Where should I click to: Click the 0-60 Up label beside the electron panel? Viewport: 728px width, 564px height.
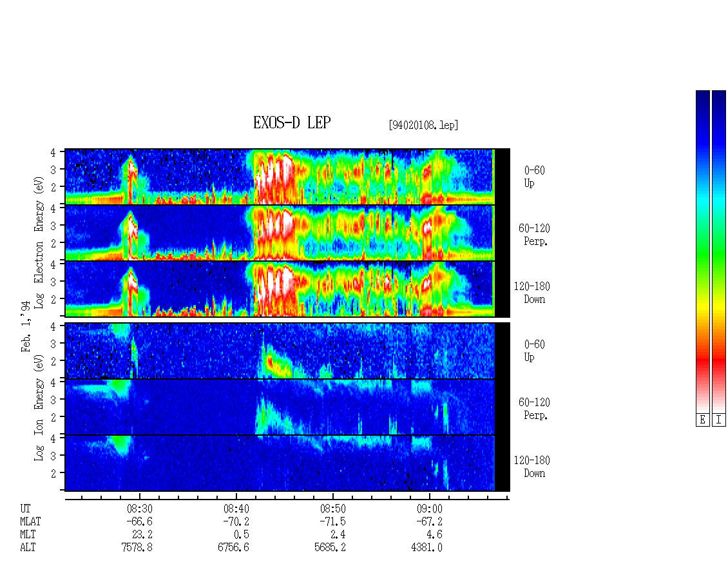coord(534,177)
